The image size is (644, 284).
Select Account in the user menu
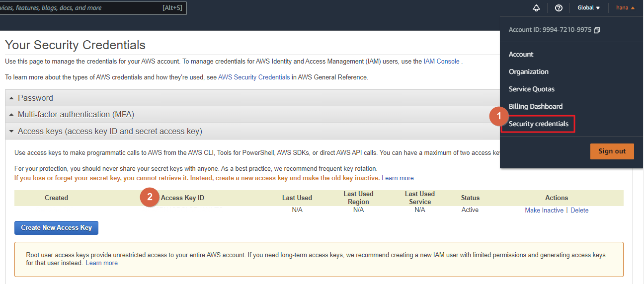[x=521, y=54]
